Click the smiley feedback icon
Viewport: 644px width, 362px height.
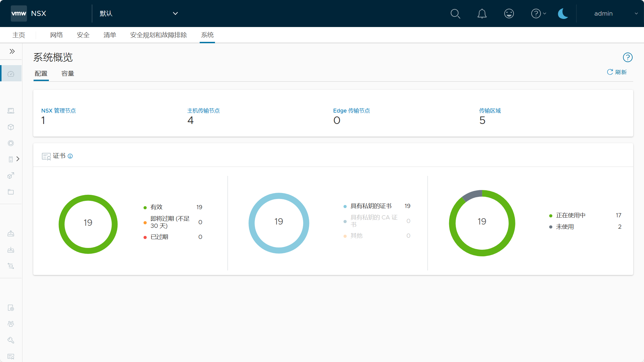509,14
